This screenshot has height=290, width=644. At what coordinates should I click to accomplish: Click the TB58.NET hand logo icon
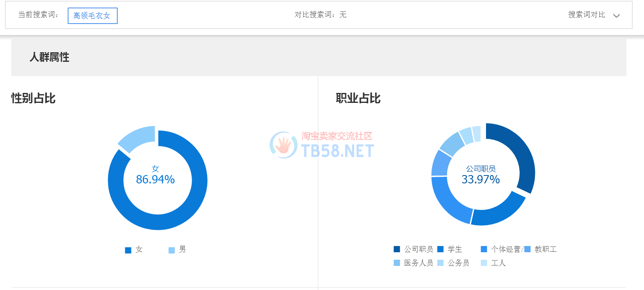point(284,145)
